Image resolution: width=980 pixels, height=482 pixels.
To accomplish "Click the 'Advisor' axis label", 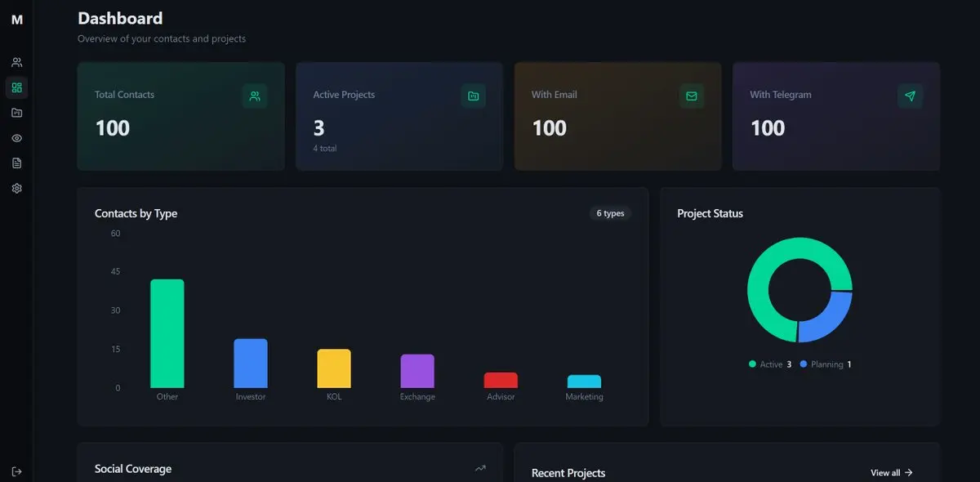I will 501,397.
